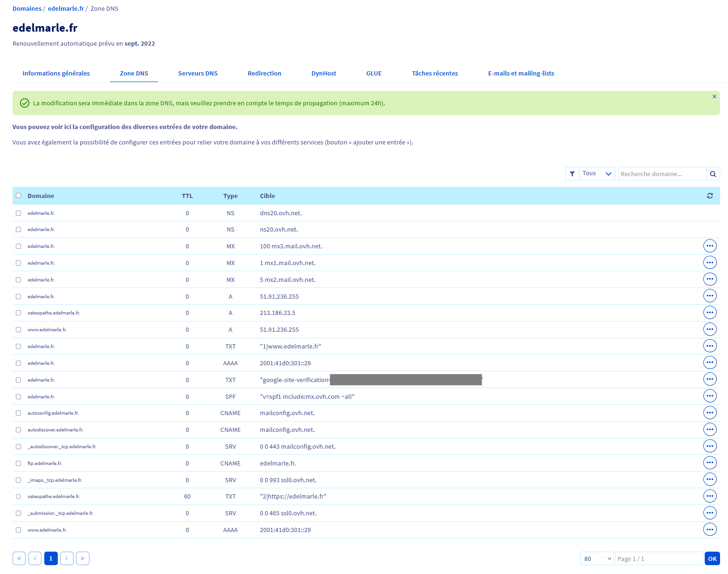This screenshot has height=574, width=728.
Task: Confirm page number with OK button
Action: 712,559
